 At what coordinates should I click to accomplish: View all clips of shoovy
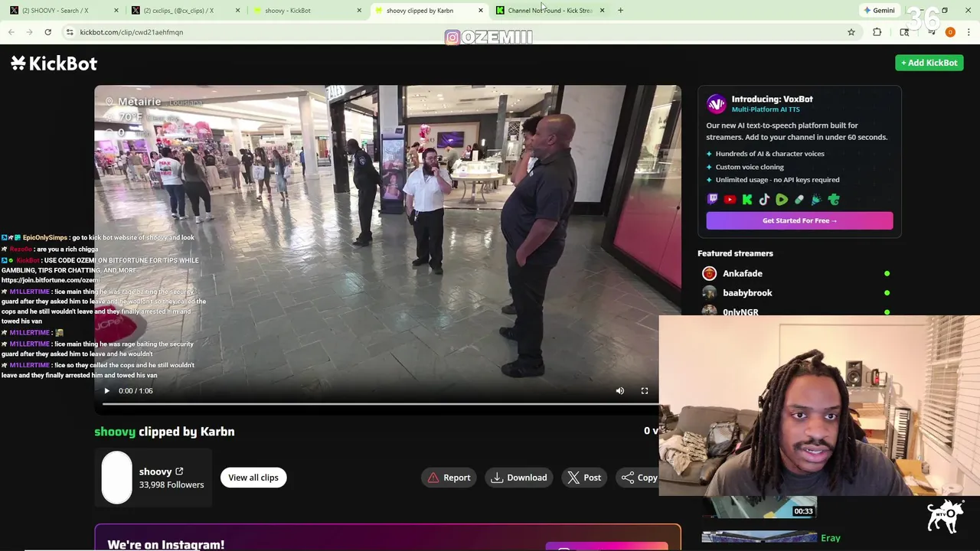point(253,478)
